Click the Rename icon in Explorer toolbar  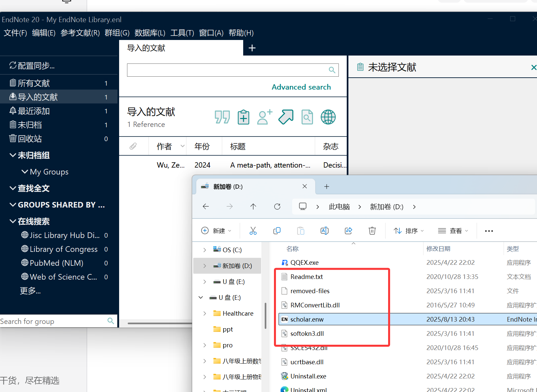pos(325,231)
